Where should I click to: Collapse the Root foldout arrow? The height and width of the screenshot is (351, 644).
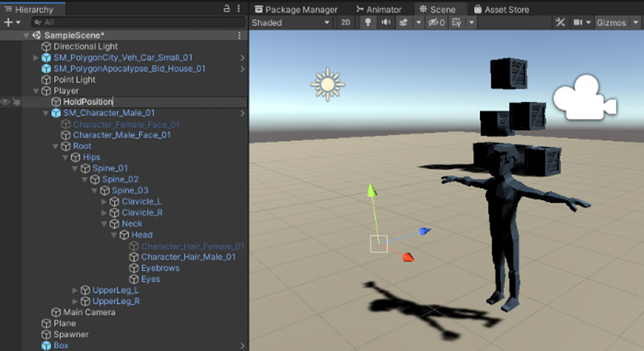click(56, 146)
